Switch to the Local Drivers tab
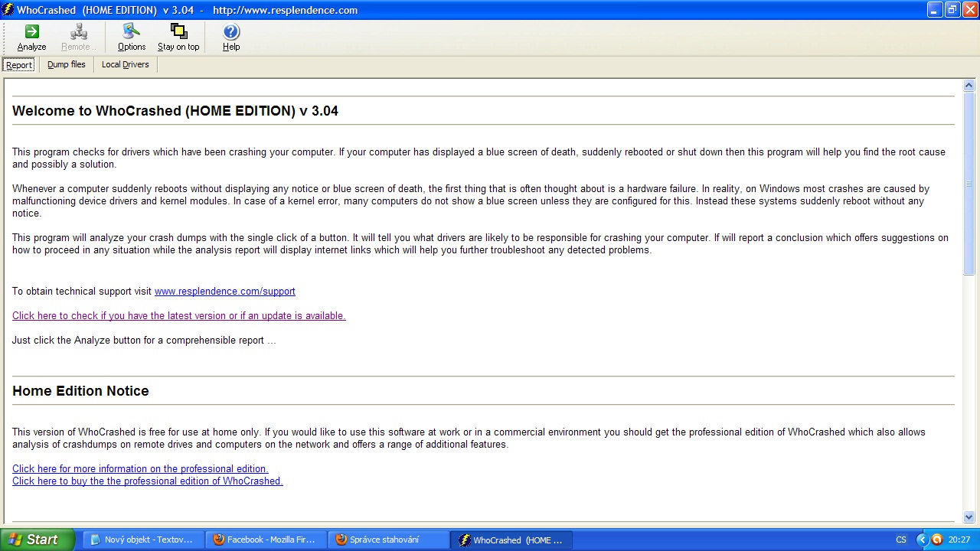This screenshot has height=551, width=980. (126, 65)
